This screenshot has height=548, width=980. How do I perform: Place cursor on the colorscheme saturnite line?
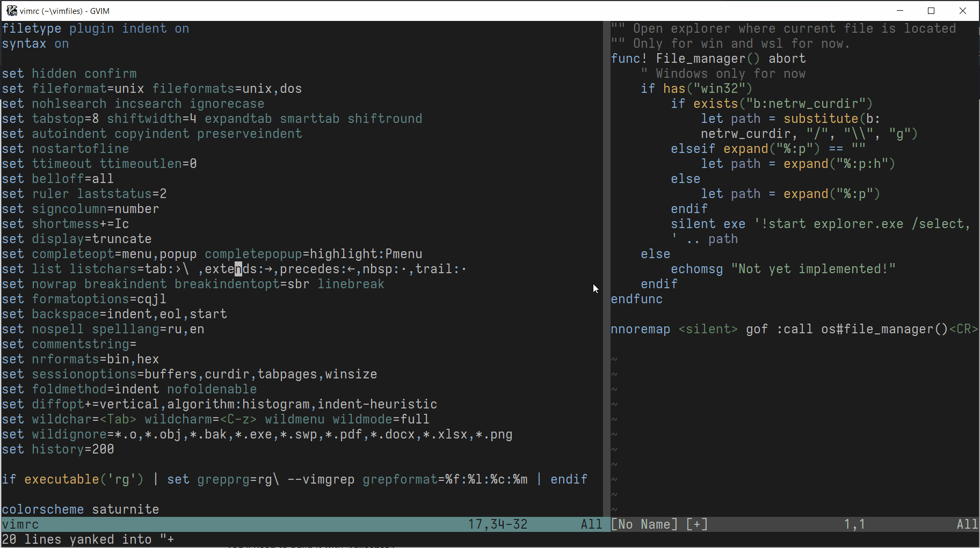tap(81, 509)
